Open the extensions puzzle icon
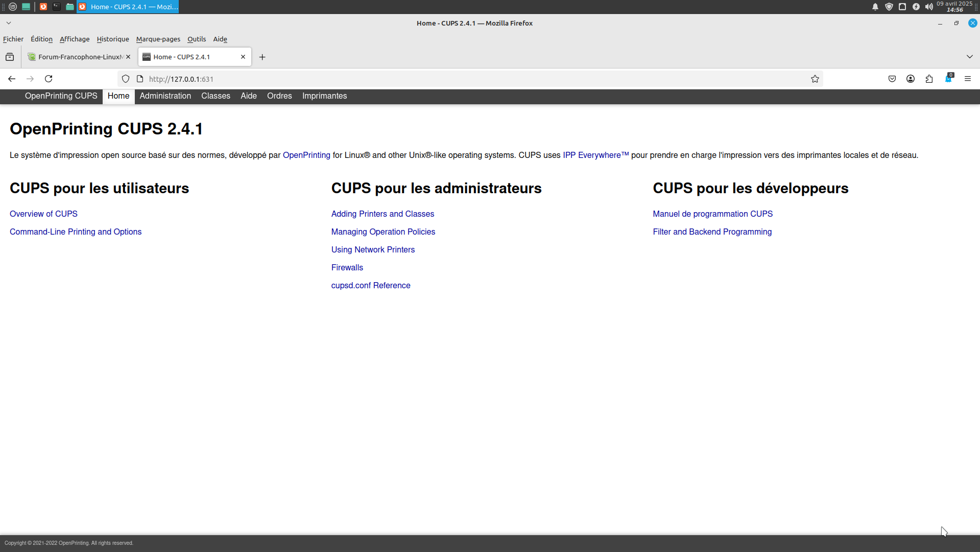The width and height of the screenshot is (980, 552). point(929,79)
